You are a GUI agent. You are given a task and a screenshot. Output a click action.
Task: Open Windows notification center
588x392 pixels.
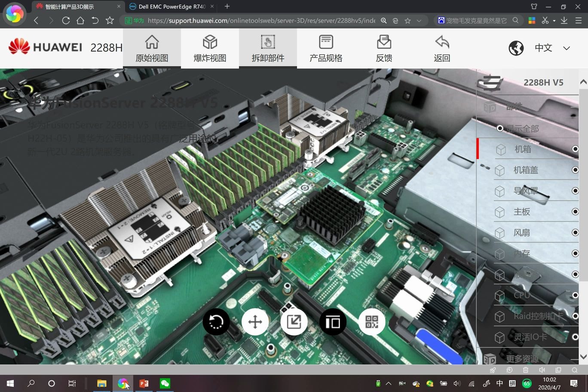[574, 383]
